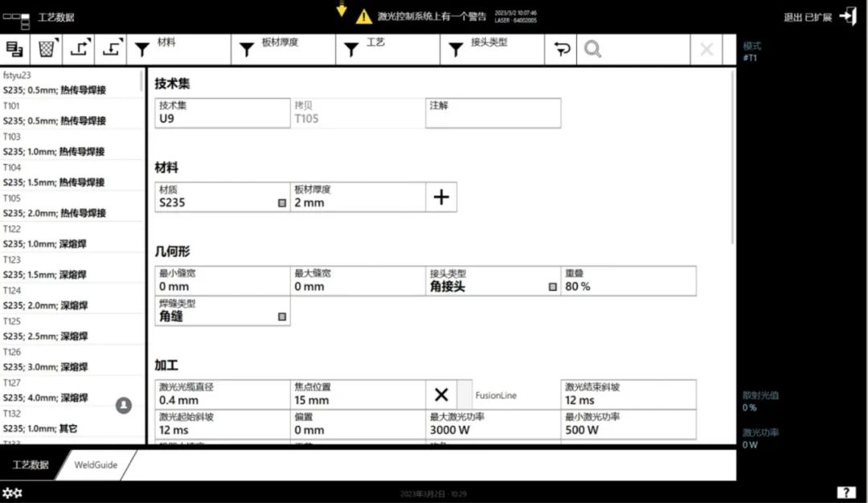The width and height of the screenshot is (868, 503).
Task: Click the help question mark icon
Action: [845, 493]
